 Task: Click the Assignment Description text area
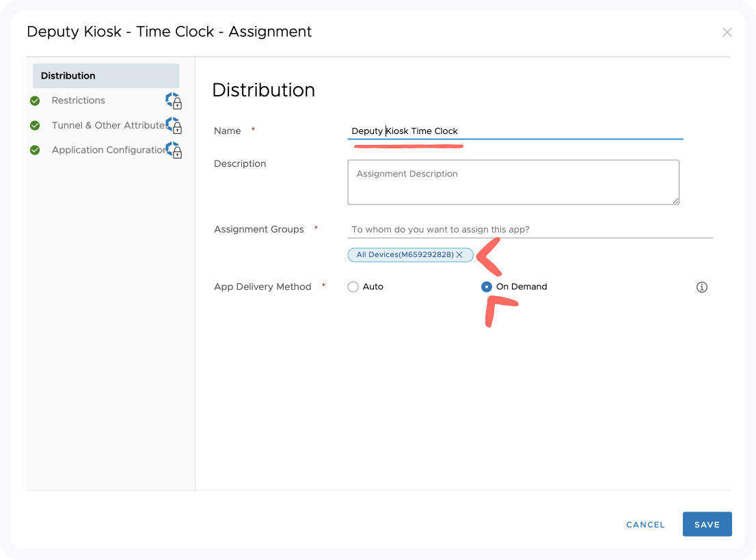tap(513, 183)
